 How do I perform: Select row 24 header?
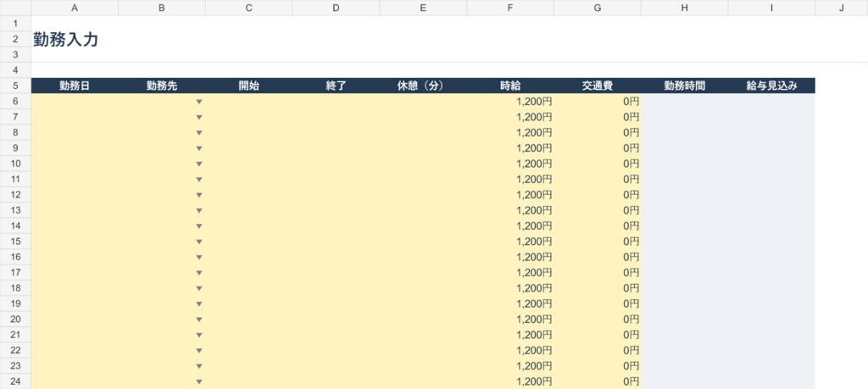(15, 381)
